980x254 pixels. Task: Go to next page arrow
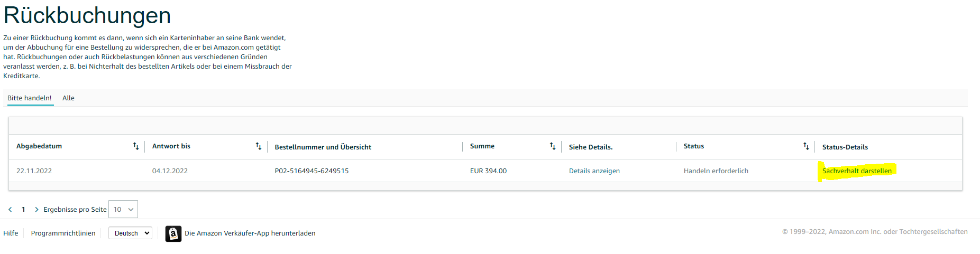pyautogui.click(x=36, y=210)
